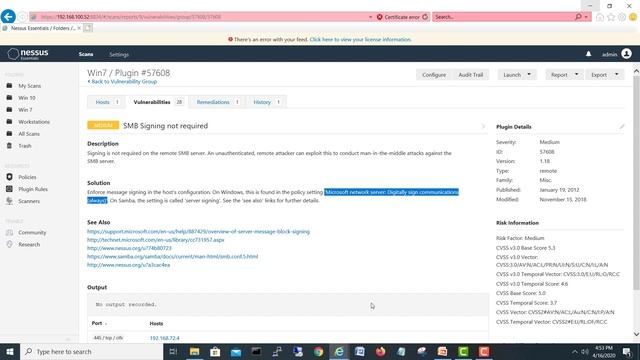This screenshot has height=360, width=640.
Task: Click the page scrollbar down arrow
Action: [636, 334]
